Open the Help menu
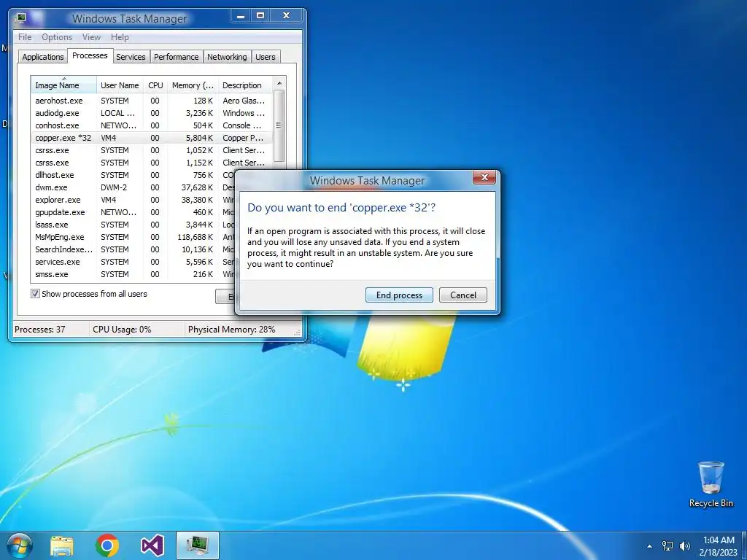 click(120, 37)
